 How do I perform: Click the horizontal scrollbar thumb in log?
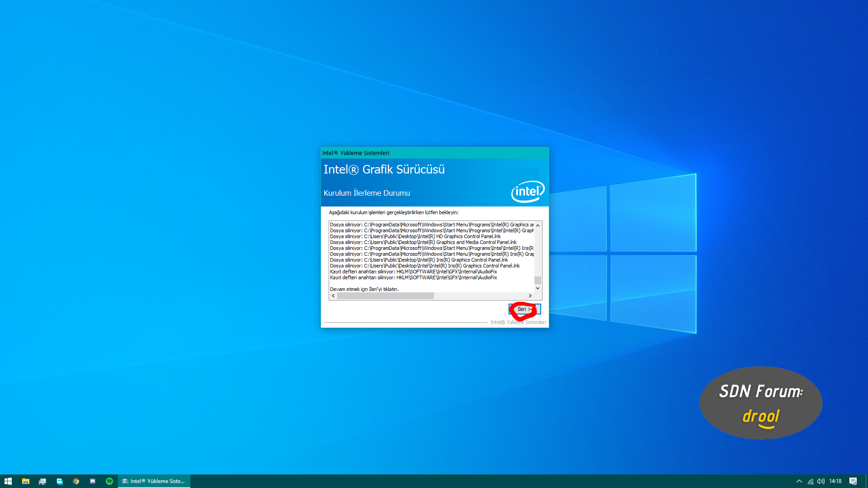385,296
